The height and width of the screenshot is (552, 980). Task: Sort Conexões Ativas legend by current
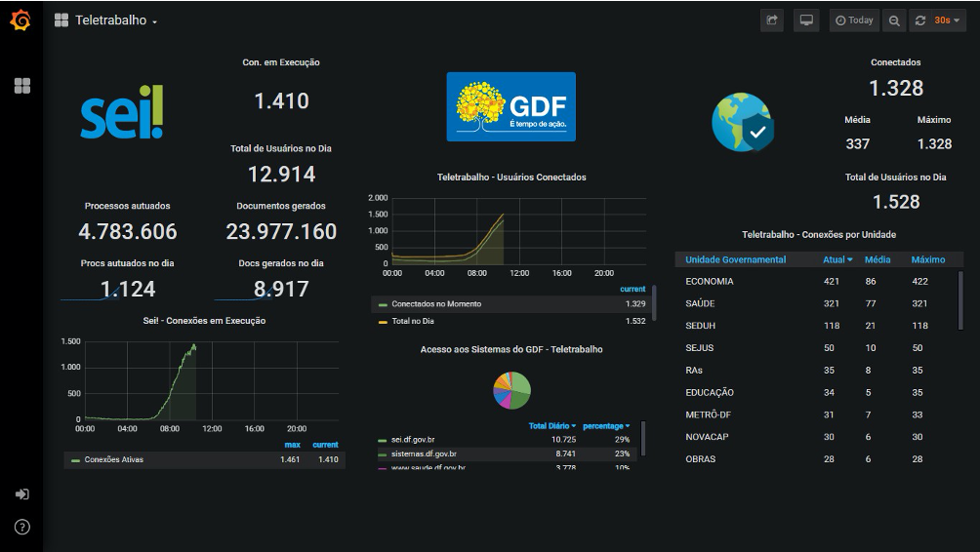tap(326, 445)
